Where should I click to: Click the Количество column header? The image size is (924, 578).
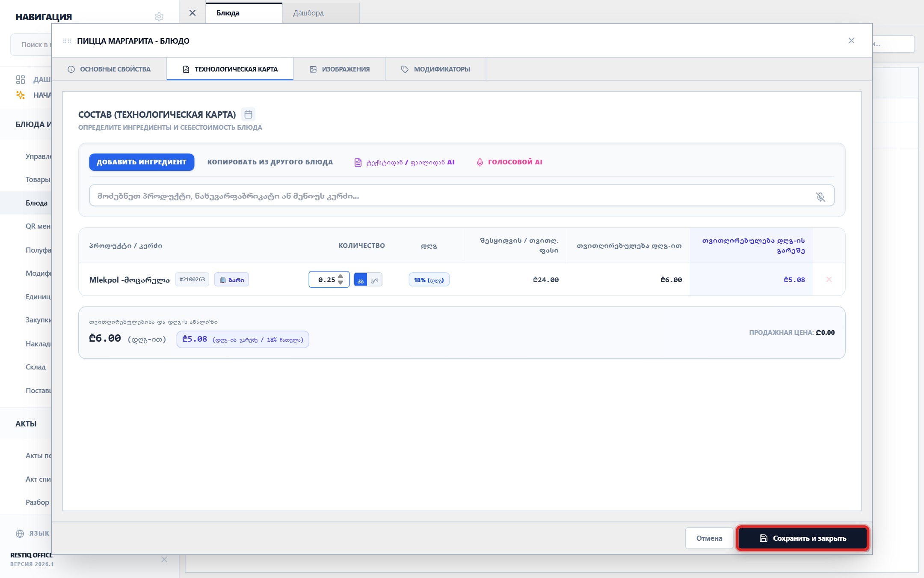(361, 245)
